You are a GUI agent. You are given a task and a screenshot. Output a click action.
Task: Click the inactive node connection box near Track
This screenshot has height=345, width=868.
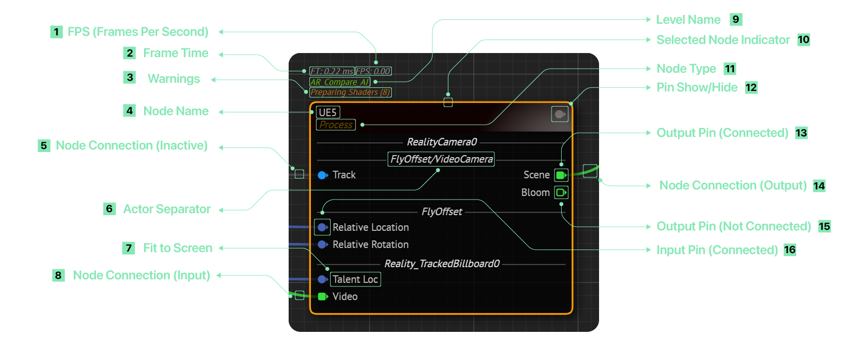pos(299,174)
